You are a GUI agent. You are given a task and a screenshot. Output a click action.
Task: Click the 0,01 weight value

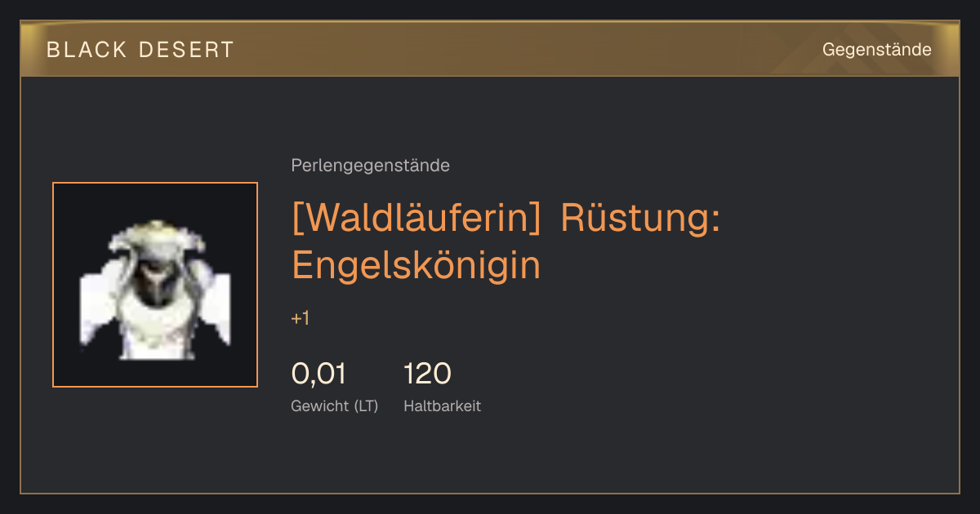coord(318,374)
